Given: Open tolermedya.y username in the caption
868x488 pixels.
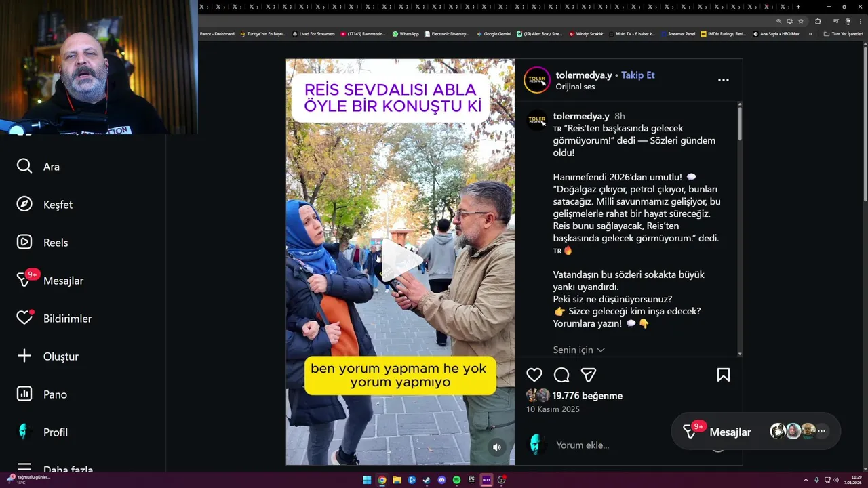Looking at the screenshot, I should 581,116.
